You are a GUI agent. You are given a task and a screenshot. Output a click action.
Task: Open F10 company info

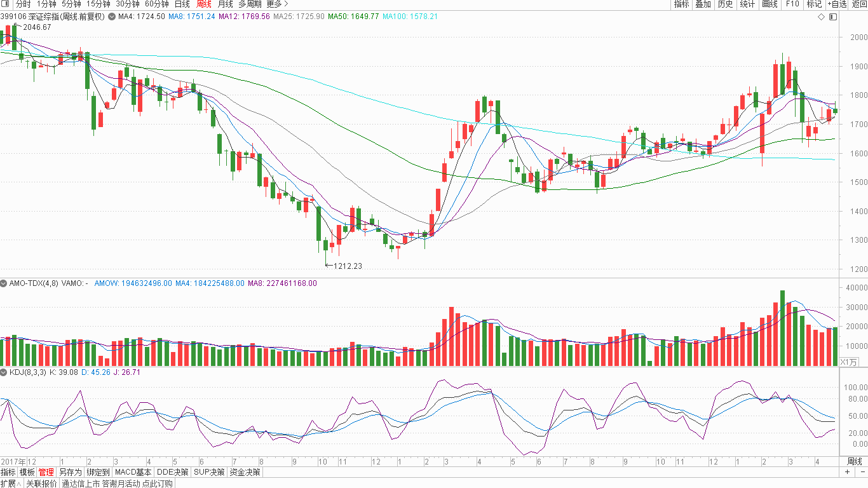(x=792, y=4)
